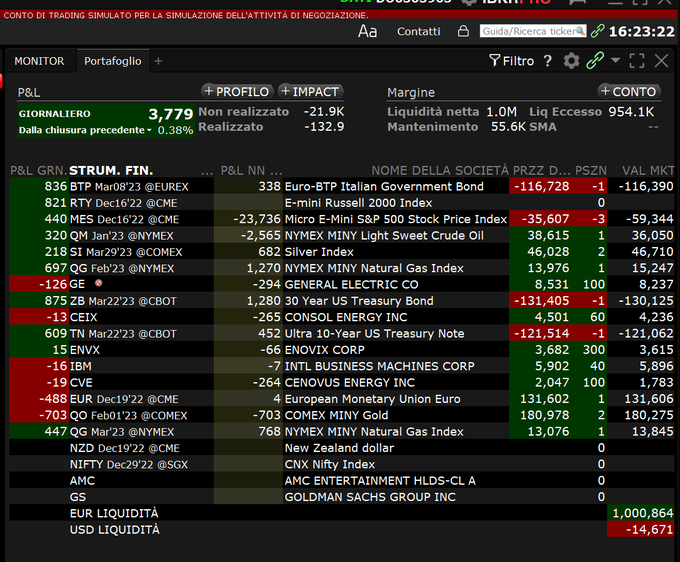Image resolution: width=680 pixels, height=562 pixels.
Task: Click the -23,736 unrealized P&L cell
Action: 257,219
